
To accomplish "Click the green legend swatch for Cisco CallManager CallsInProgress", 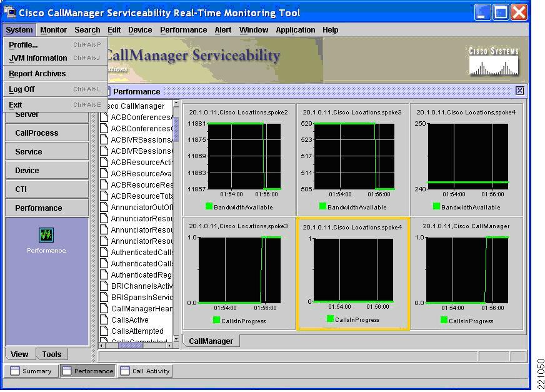I will (x=444, y=319).
